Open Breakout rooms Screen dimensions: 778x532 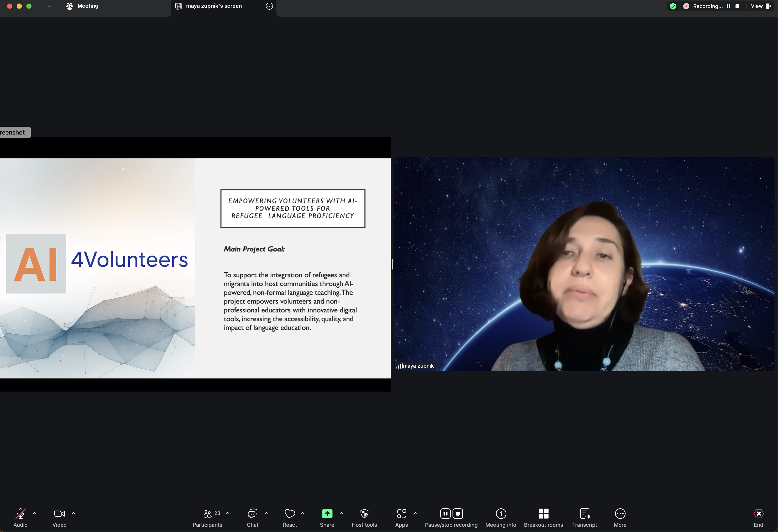pos(543,517)
